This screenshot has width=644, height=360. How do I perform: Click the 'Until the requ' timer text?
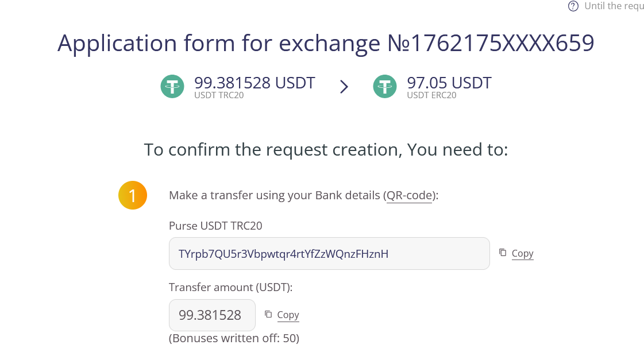tap(614, 6)
